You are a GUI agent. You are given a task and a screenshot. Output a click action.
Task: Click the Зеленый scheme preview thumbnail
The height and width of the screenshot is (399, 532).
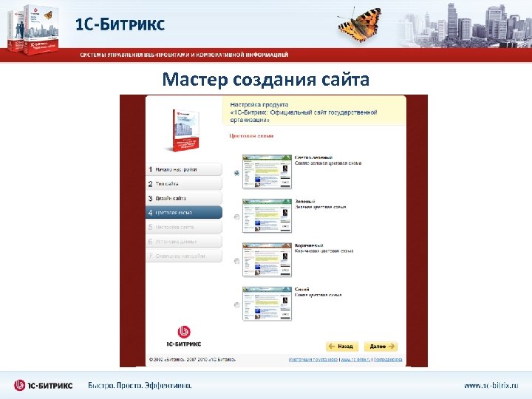(x=267, y=216)
